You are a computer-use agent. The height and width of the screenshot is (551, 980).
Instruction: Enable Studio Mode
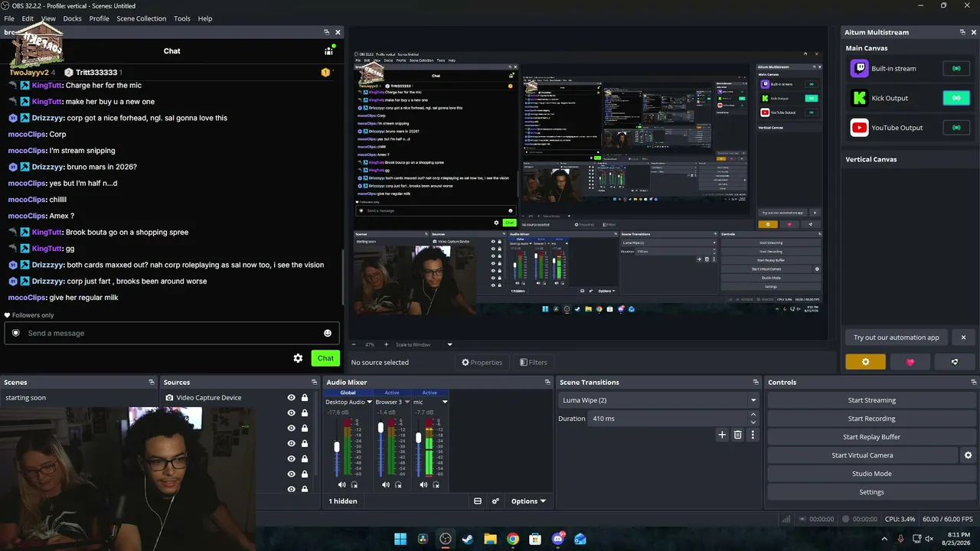pyautogui.click(x=871, y=474)
